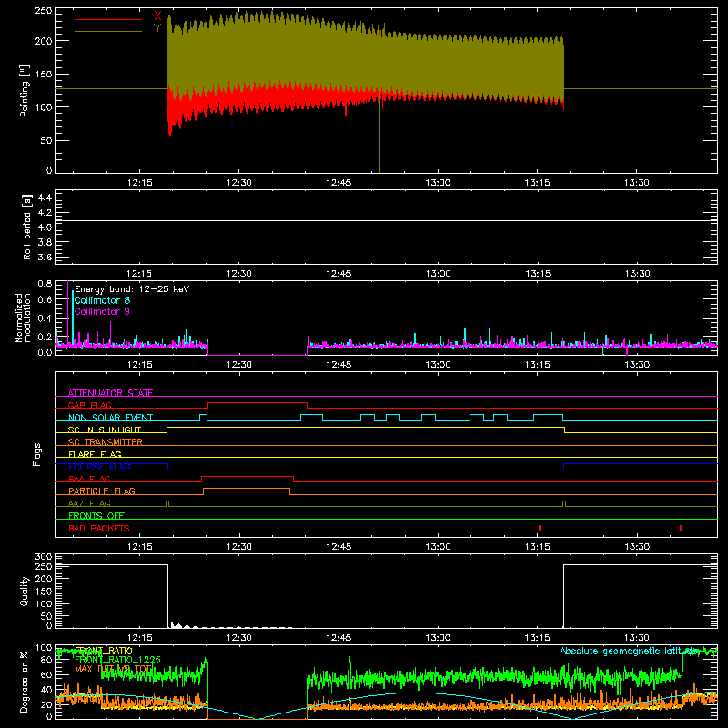Click the 'Absolute geomagnetic latitude' label

629,651
